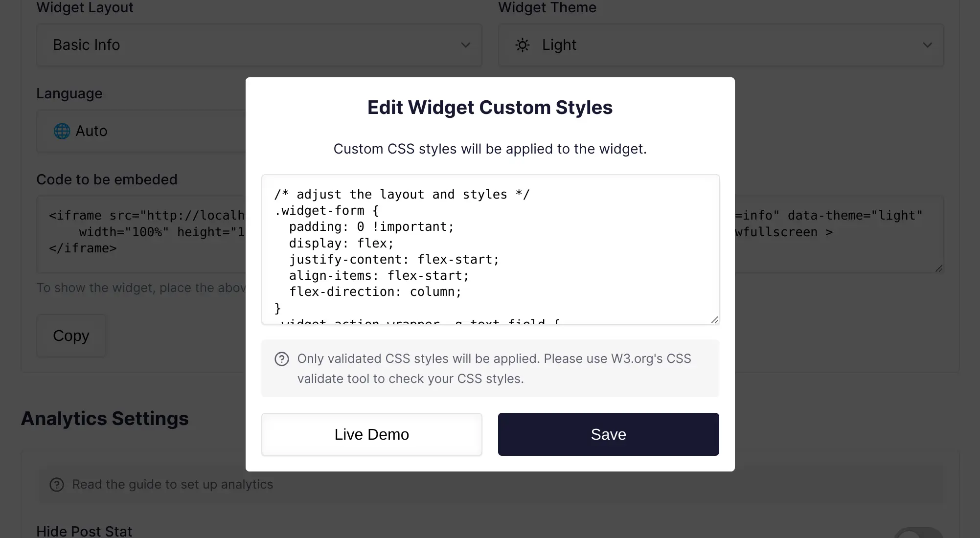Click the globe icon next to Auto language
980x538 pixels.
(61, 131)
